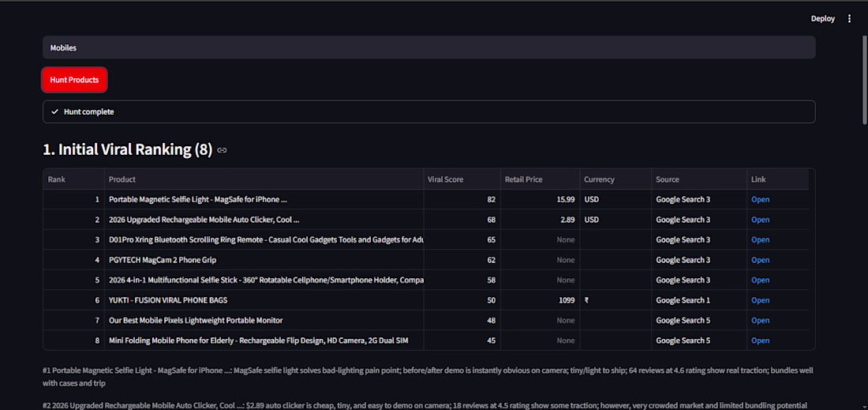Open link for Portable Magnetic Selfie Light
The image size is (868, 410).
(760, 199)
